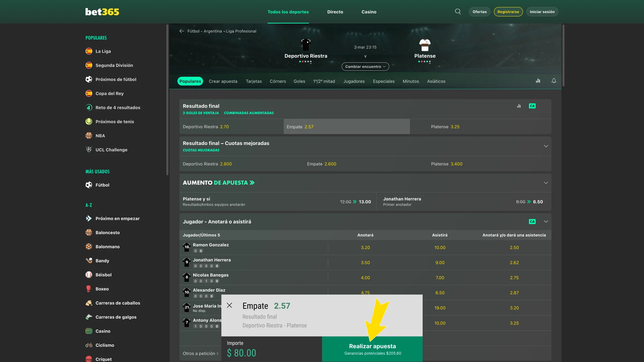644x362 pixels.
Task: Open Carreras de caballos from sidebar
Action: tap(118, 303)
